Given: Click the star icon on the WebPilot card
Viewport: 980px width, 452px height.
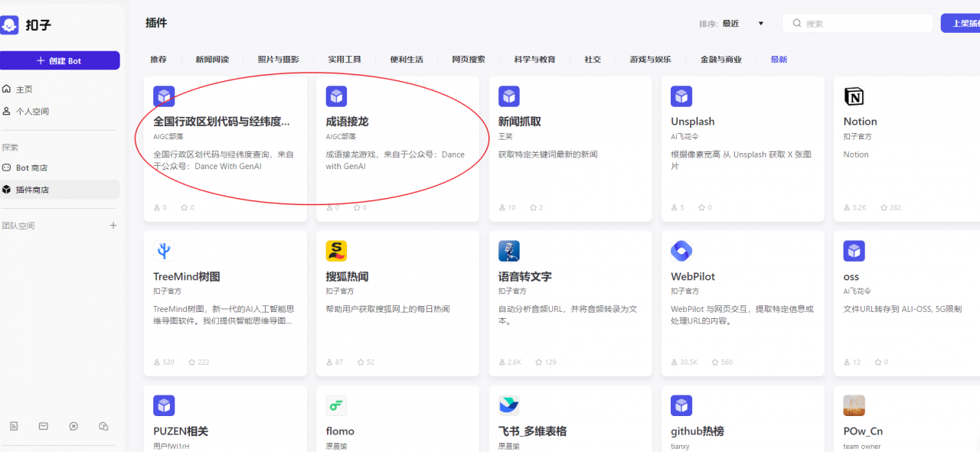Looking at the screenshot, I should (714, 362).
